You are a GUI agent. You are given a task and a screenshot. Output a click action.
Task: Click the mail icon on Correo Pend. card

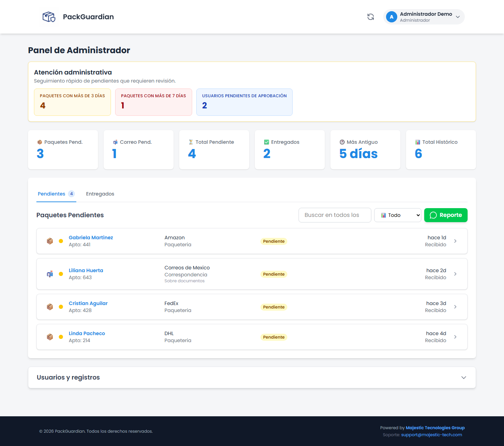[x=115, y=142]
